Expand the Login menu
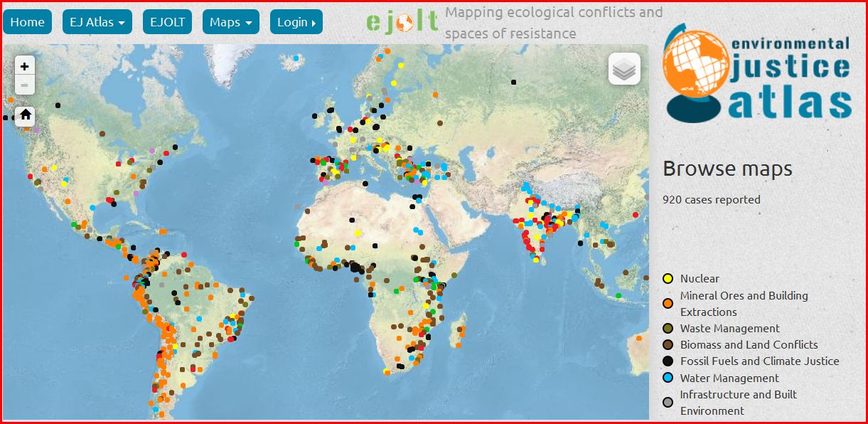 click(296, 22)
